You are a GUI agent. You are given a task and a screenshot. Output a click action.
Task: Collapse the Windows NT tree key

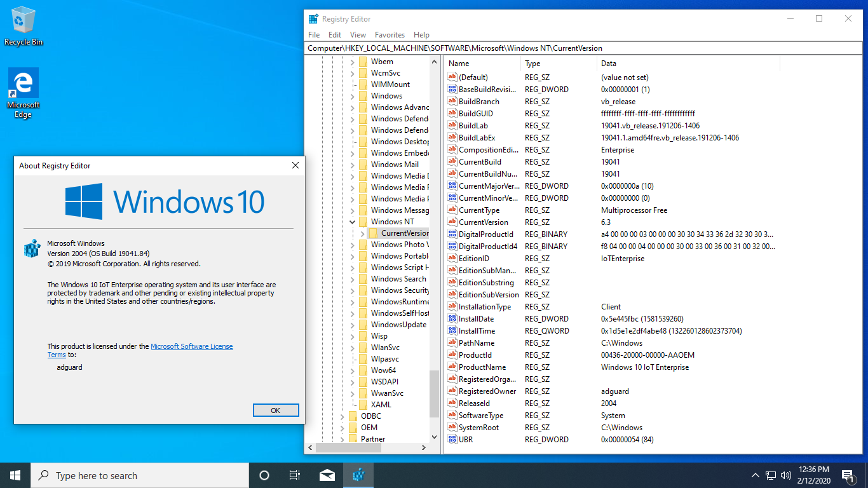point(353,222)
